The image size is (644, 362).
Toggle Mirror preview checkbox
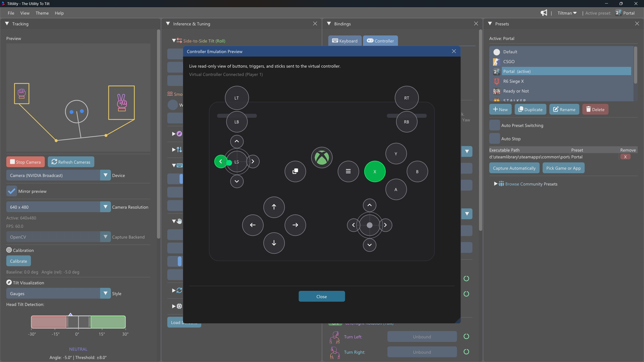click(x=12, y=191)
